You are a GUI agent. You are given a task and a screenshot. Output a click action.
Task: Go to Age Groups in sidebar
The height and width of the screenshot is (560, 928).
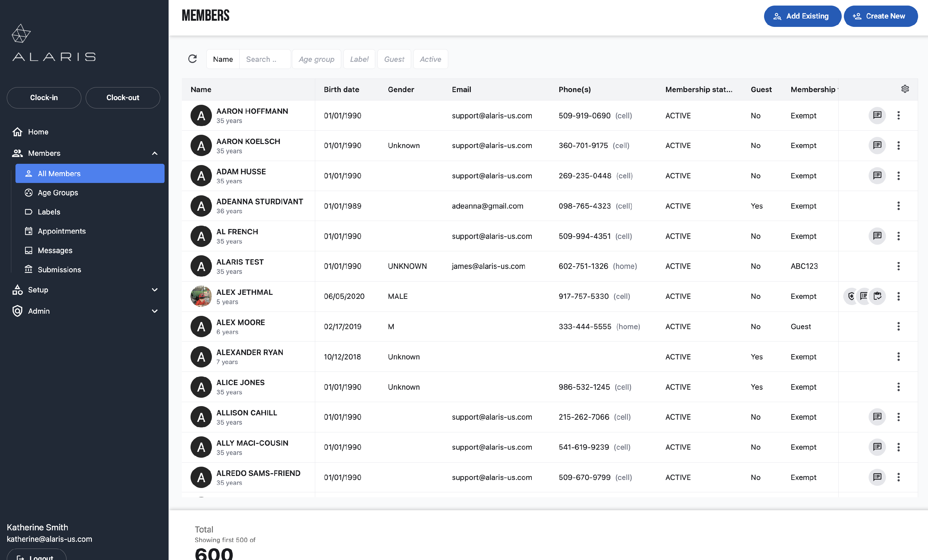point(58,193)
